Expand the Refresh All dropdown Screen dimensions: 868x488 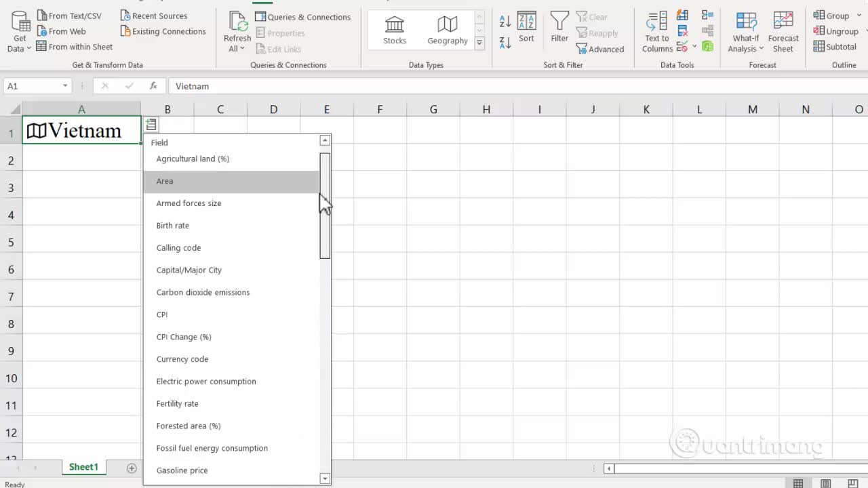[237, 49]
